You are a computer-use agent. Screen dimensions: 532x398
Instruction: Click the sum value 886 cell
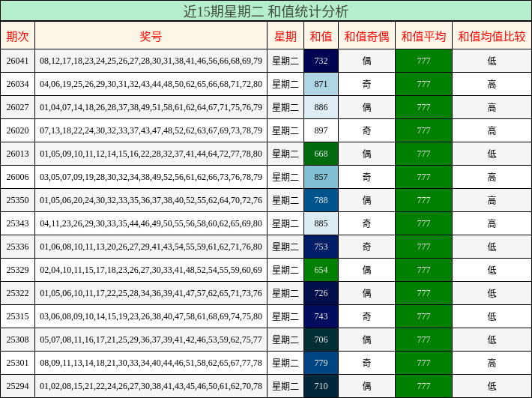click(321, 107)
